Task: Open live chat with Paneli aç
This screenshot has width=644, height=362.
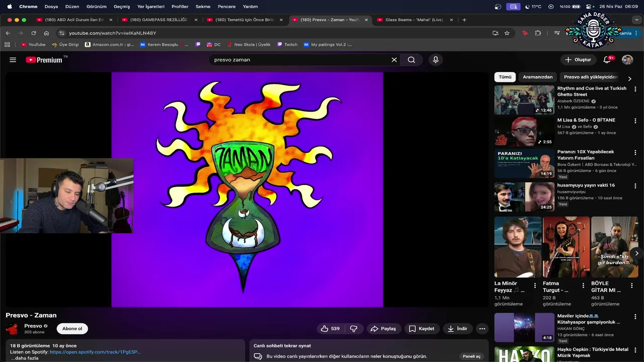Action: coord(472,356)
